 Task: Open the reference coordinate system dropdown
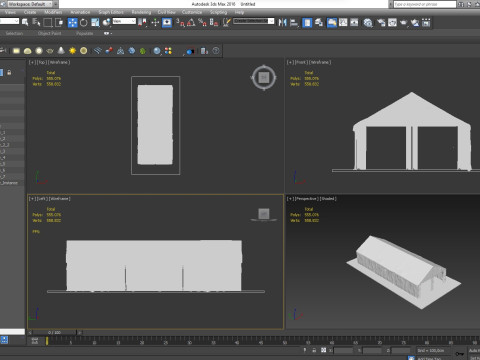coord(124,21)
